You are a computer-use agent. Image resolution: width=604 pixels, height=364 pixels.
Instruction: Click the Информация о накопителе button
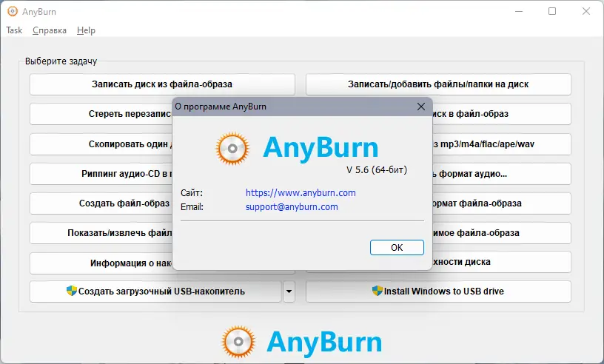pyautogui.click(x=101, y=263)
